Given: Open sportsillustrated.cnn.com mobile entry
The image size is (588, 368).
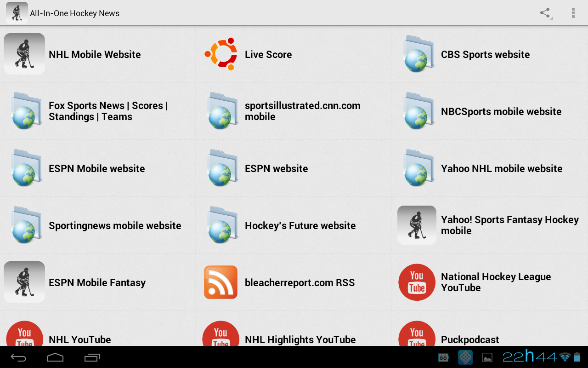Looking at the screenshot, I should tap(302, 111).
